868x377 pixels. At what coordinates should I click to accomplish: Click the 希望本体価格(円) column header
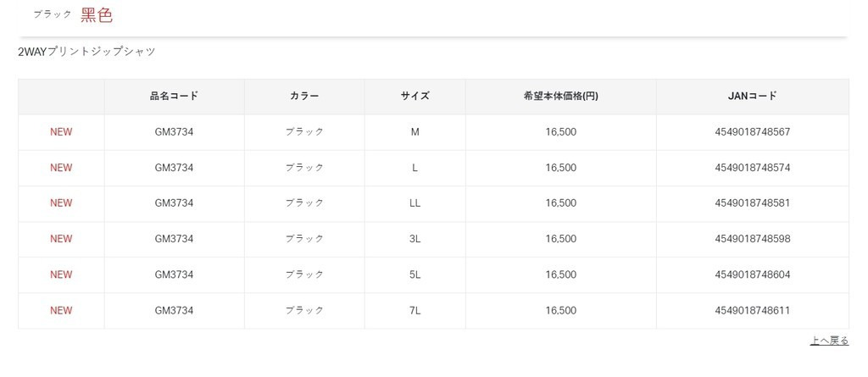tap(560, 97)
